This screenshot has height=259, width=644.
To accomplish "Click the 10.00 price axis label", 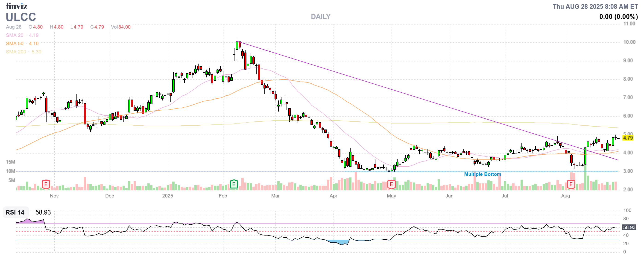I will point(629,42).
